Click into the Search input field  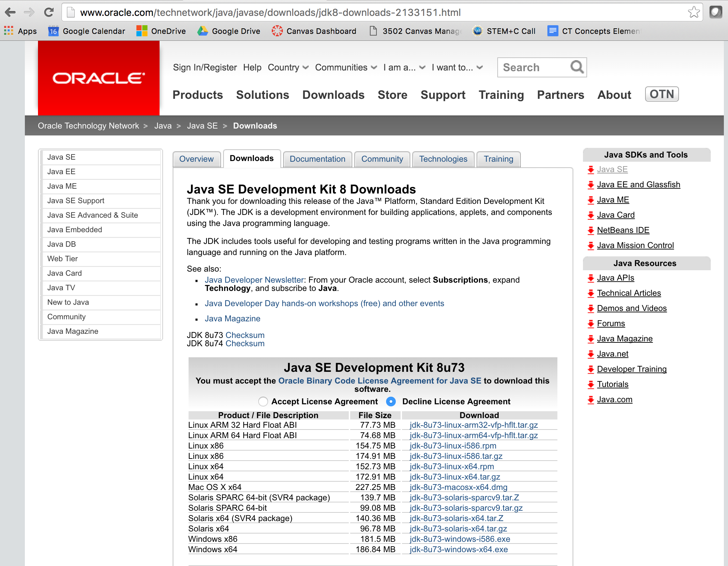pos(534,67)
